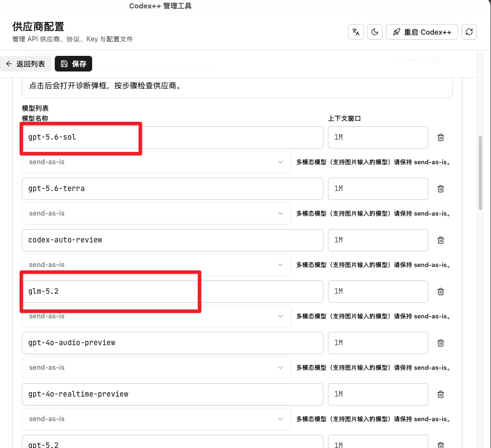The width and height of the screenshot is (491, 448).
Task: Click the gpt-4o-realtime-preview model name field
Action: point(173,394)
